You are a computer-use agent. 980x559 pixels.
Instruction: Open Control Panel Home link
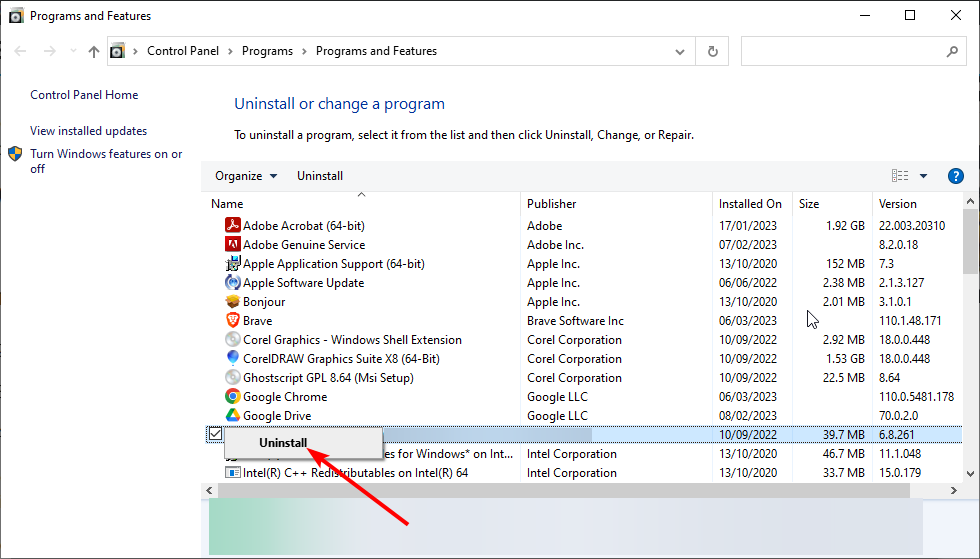tap(84, 95)
